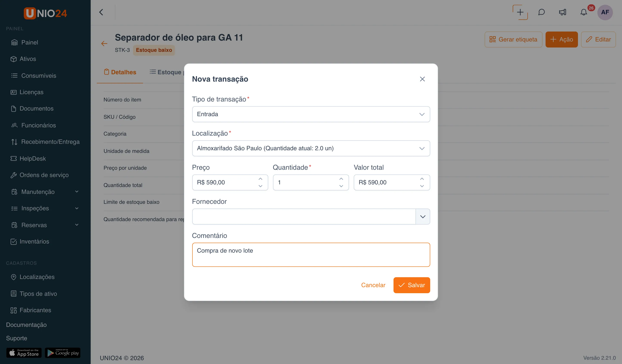Image resolution: width=622 pixels, height=364 pixels.
Task: Open Fabricantes in the sidebar
Action: pos(31,310)
